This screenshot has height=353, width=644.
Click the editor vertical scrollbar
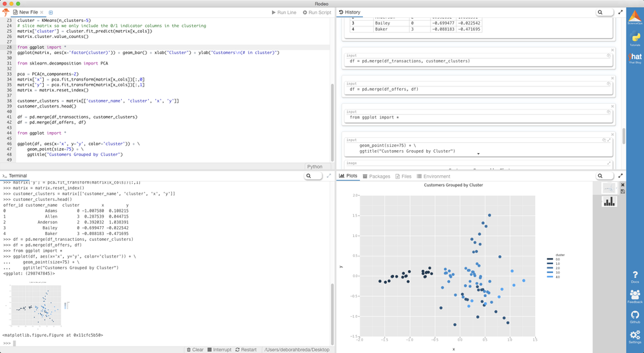pos(333,122)
